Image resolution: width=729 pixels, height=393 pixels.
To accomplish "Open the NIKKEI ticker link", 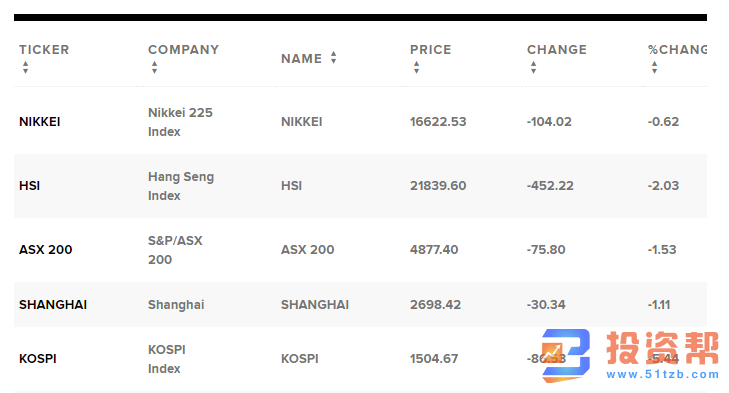I will tap(40, 122).
